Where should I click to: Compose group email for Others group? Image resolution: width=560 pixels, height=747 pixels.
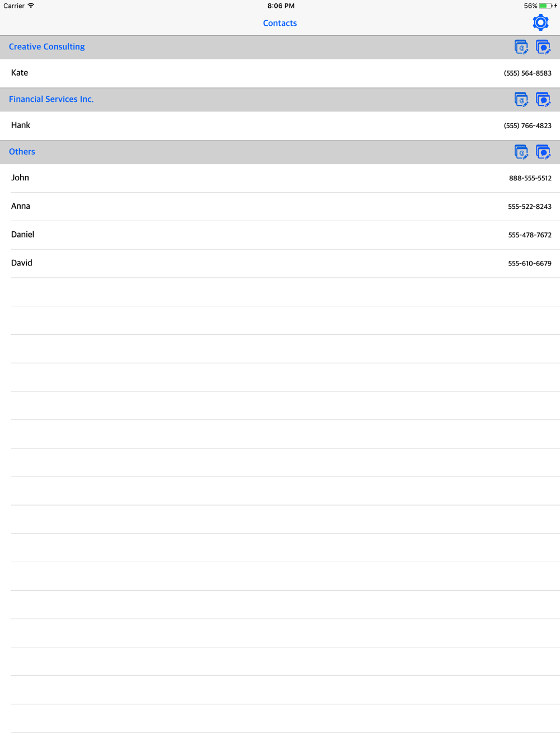point(521,152)
